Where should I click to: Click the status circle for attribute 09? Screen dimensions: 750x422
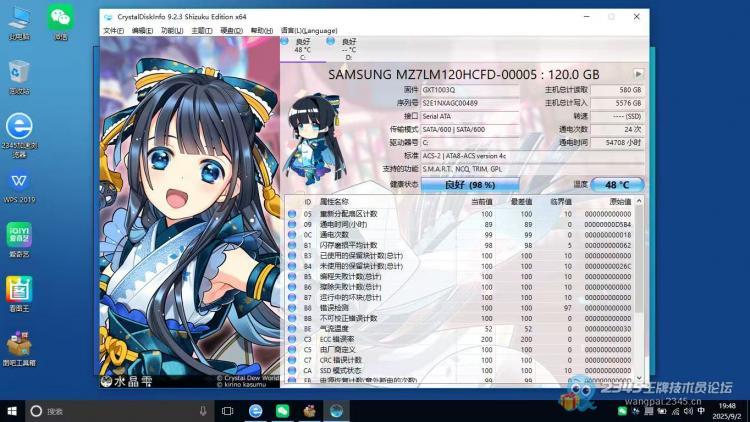click(x=292, y=224)
